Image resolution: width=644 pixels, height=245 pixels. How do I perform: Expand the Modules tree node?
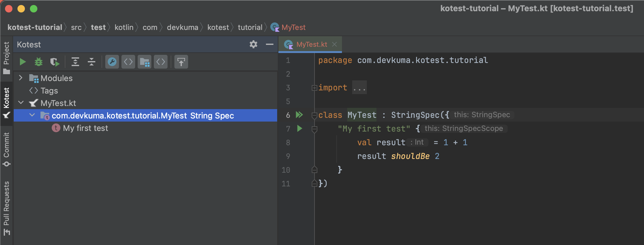[21, 78]
